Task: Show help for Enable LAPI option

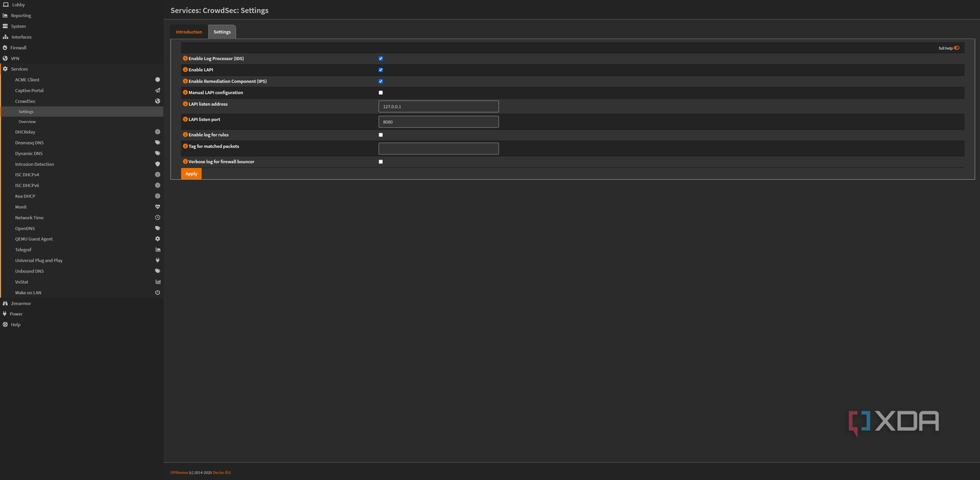Action: [186, 69]
